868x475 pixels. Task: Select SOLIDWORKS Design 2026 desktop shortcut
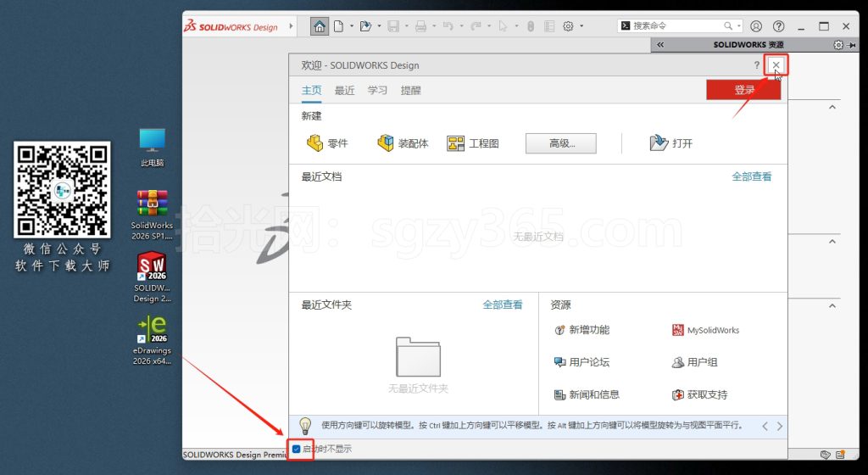pos(153,278)
